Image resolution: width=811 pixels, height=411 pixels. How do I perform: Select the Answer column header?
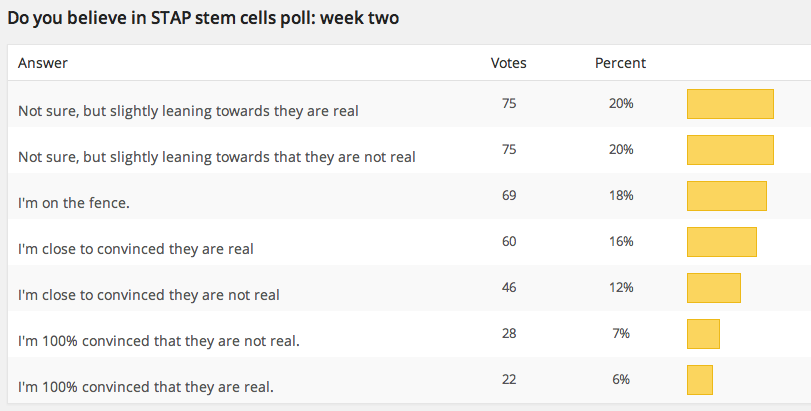pyautogui.click(x=43, y=63)
